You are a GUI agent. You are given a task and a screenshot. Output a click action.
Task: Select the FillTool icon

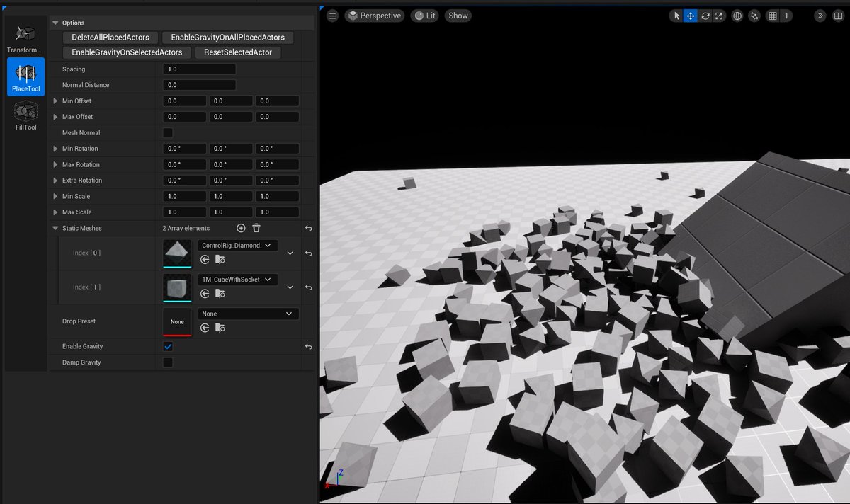25,115
